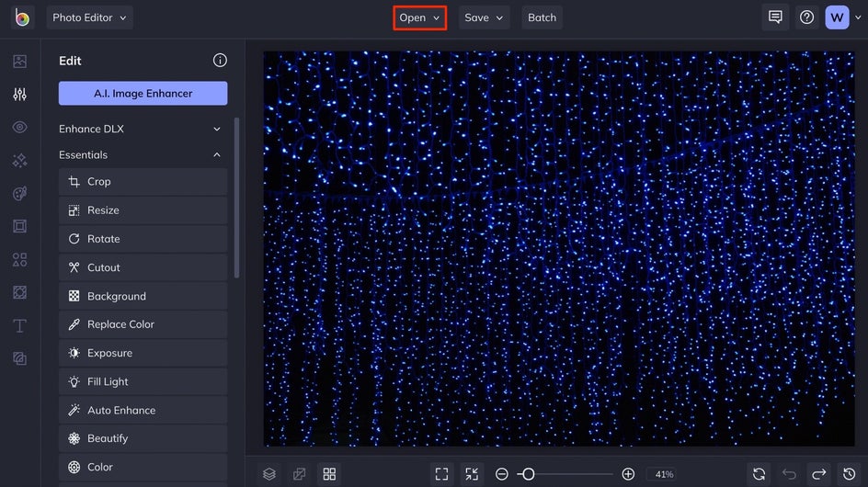Screen dimensions: 868x487
Task: Click the Edit info icon
Action: coord(220,61)
